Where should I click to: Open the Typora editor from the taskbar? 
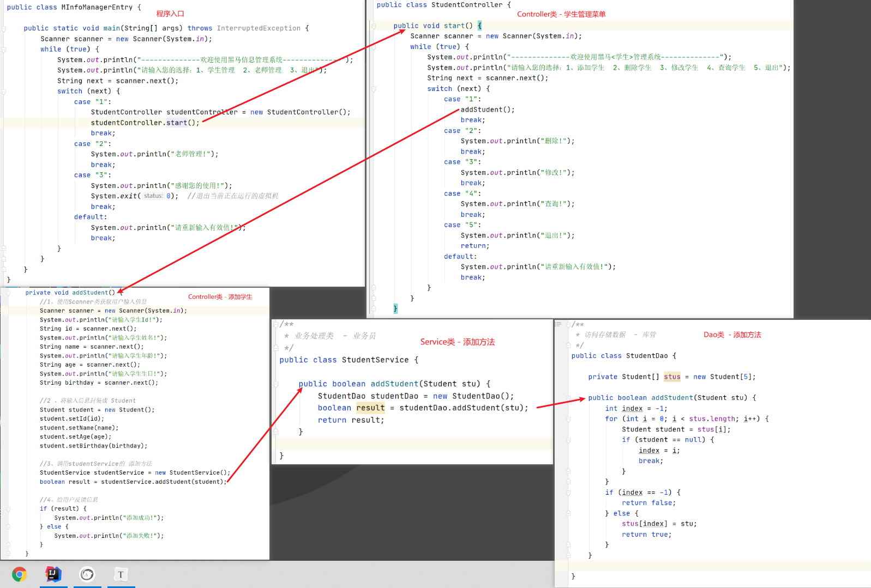click(x=121, y=574)
